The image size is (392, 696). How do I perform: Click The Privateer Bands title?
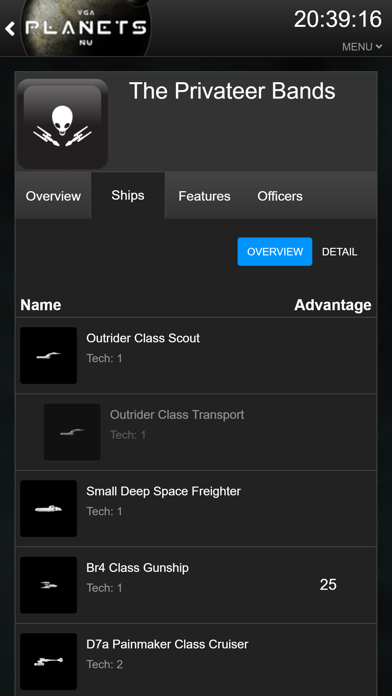pyautogui.click(x=232, y=91)
